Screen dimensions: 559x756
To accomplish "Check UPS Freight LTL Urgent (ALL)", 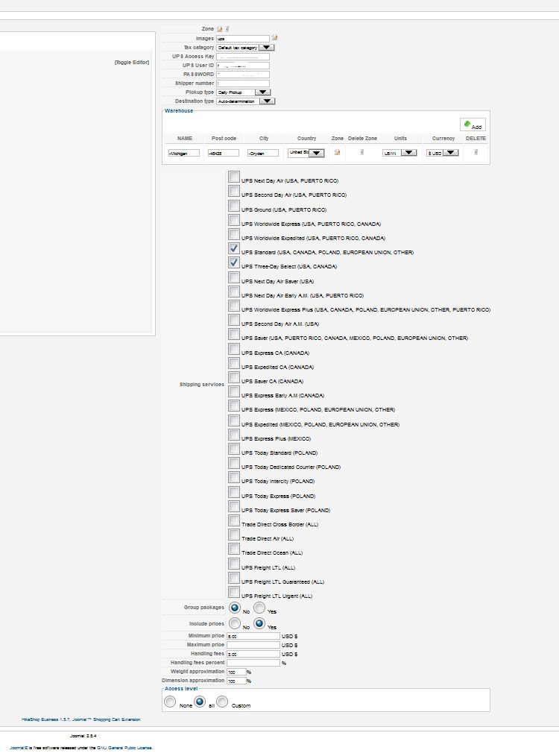I will pyautogui.click(x=234, y=591).
